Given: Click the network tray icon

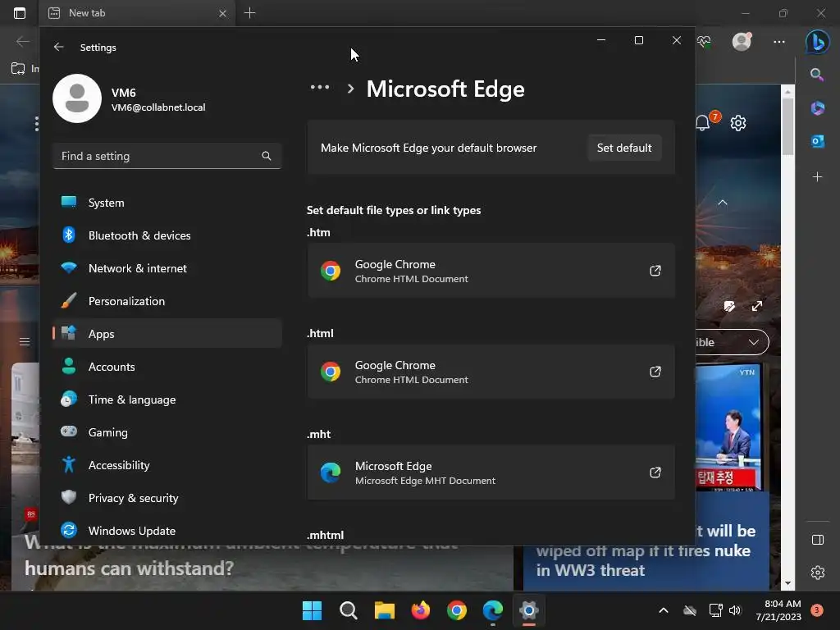Looking at the screenshot, I should coord(715,610).
